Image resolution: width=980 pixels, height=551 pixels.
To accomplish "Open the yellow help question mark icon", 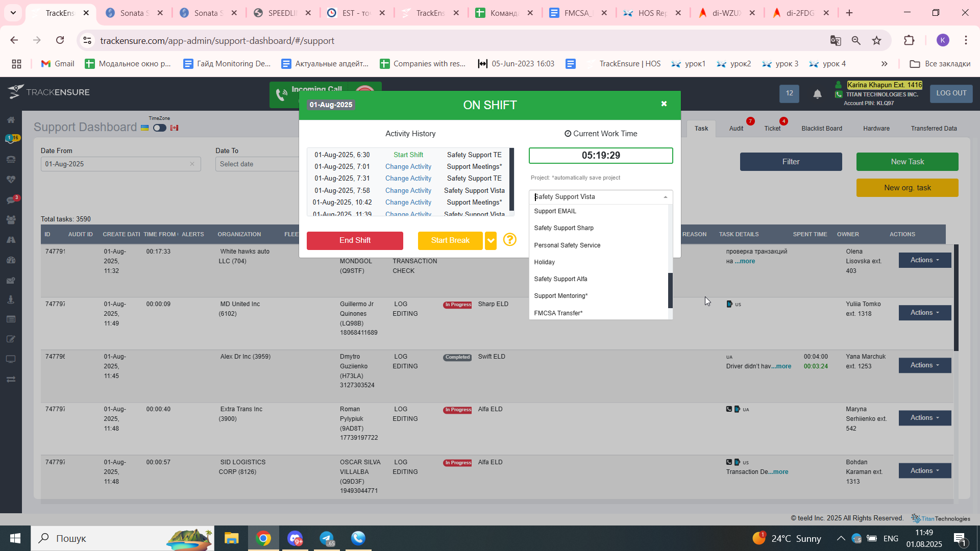I will (x=509, y=240).
